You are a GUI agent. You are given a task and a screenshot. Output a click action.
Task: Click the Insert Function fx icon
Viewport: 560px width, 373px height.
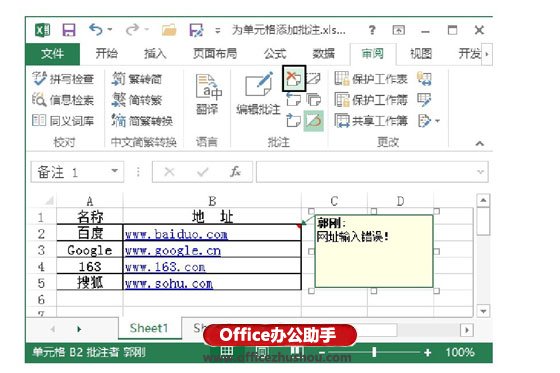tap(235, 172)
